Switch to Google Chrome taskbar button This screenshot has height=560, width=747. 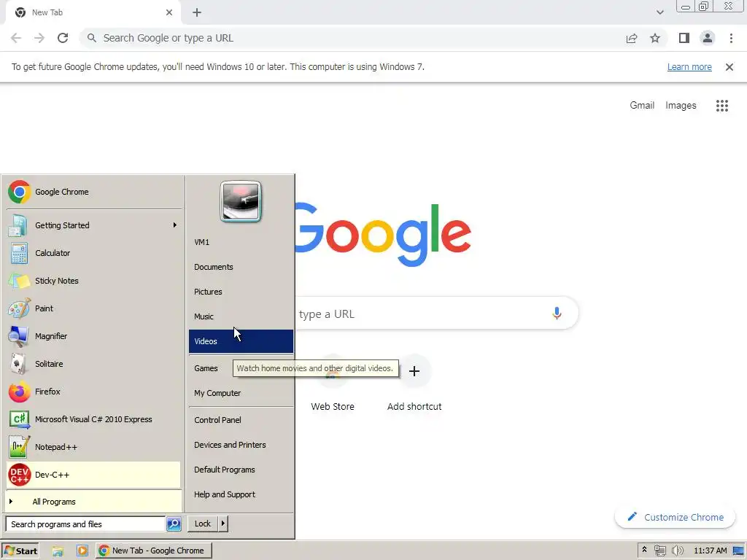(154, 551)
